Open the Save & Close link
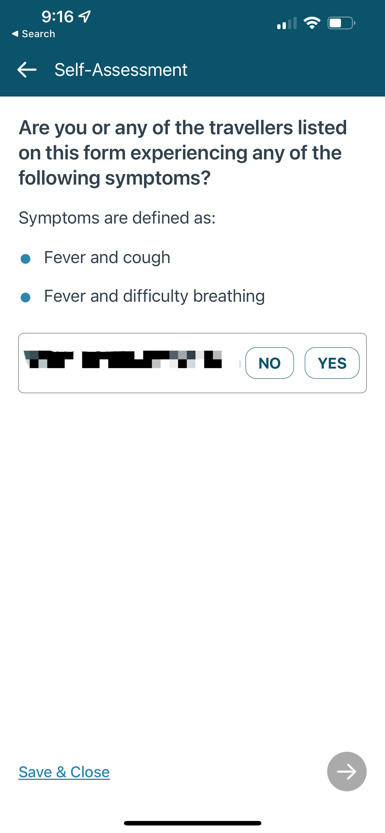 (x=64, y=772)
